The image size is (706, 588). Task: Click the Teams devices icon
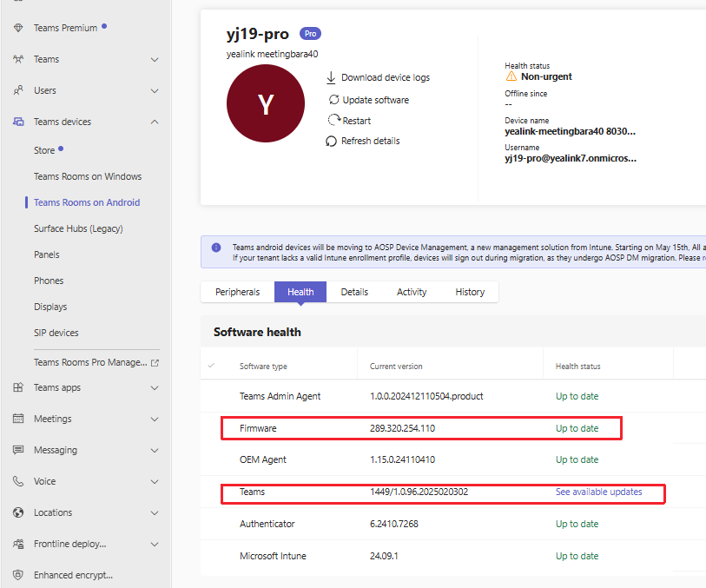[18, 122]
